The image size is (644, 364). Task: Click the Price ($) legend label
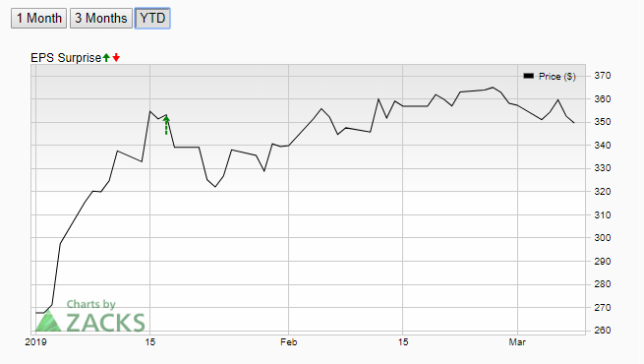(556, 77)
